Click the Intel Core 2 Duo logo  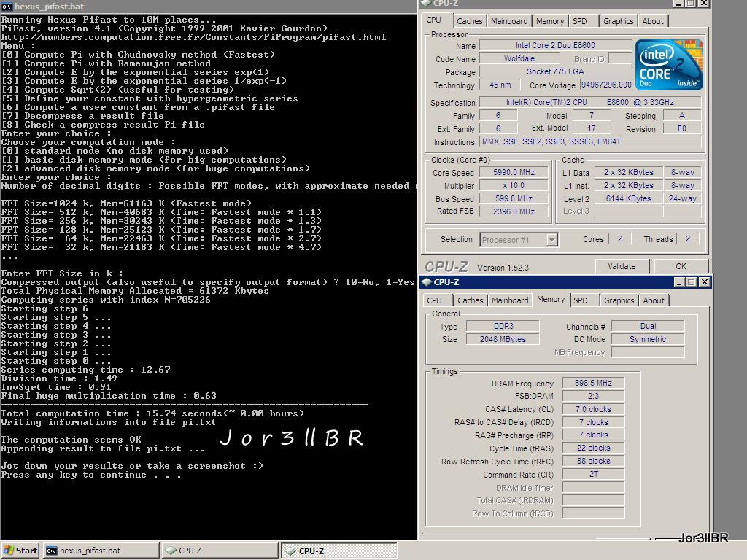point(669,65)
